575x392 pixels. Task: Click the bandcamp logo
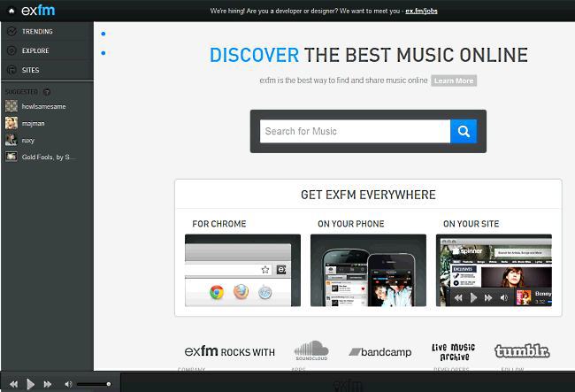(x=379, y=352)
